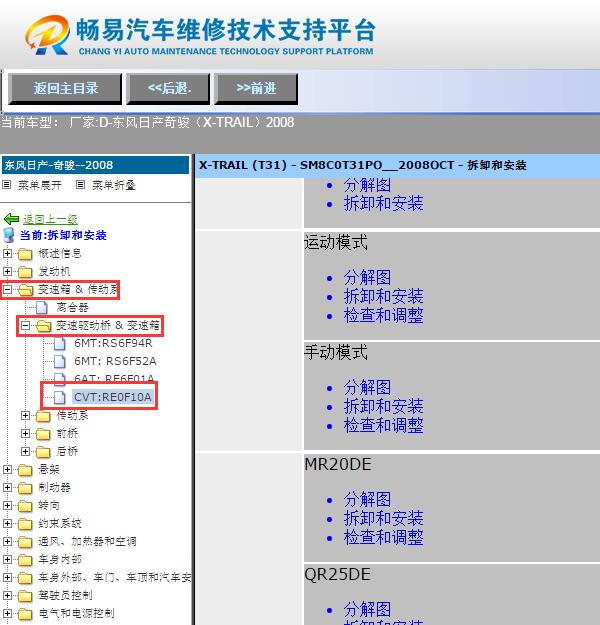
Task: Open 检查和调整 link under MR20DE
Action: [384, 537]
